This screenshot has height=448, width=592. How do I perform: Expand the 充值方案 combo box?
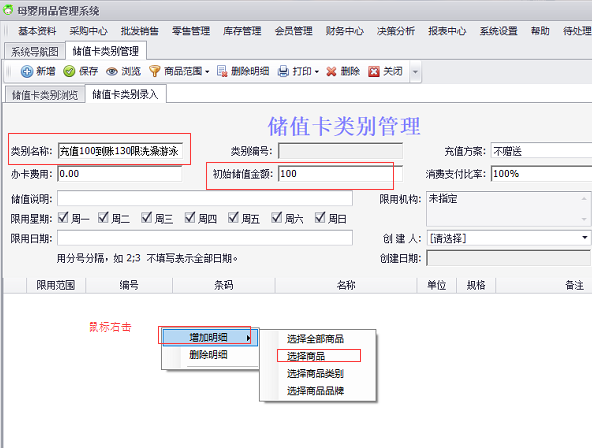(541, 151)
